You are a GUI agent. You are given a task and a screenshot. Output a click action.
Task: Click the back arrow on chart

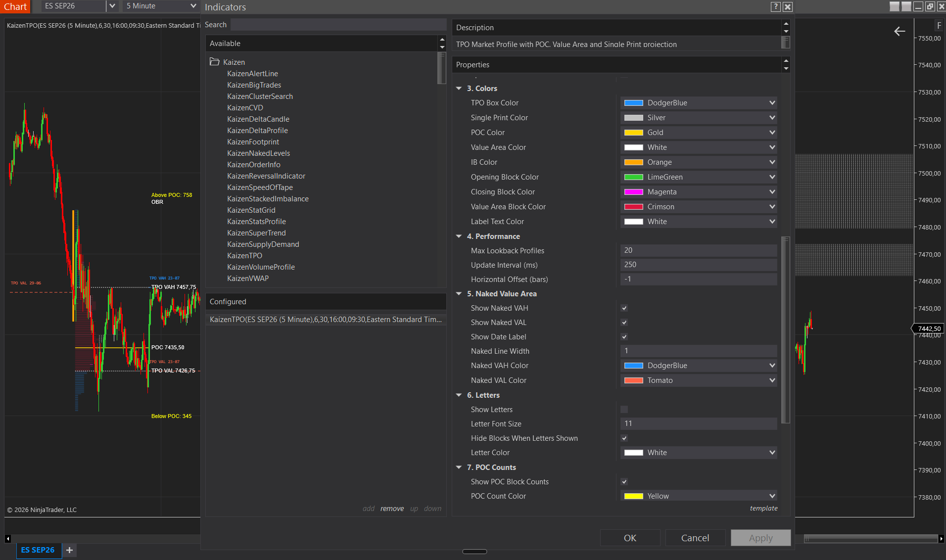pos(899,32)
